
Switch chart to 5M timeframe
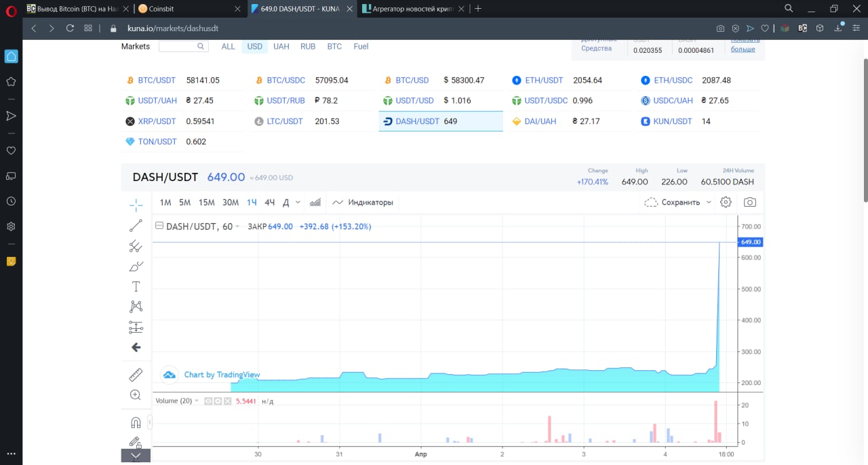click(184, 202)
